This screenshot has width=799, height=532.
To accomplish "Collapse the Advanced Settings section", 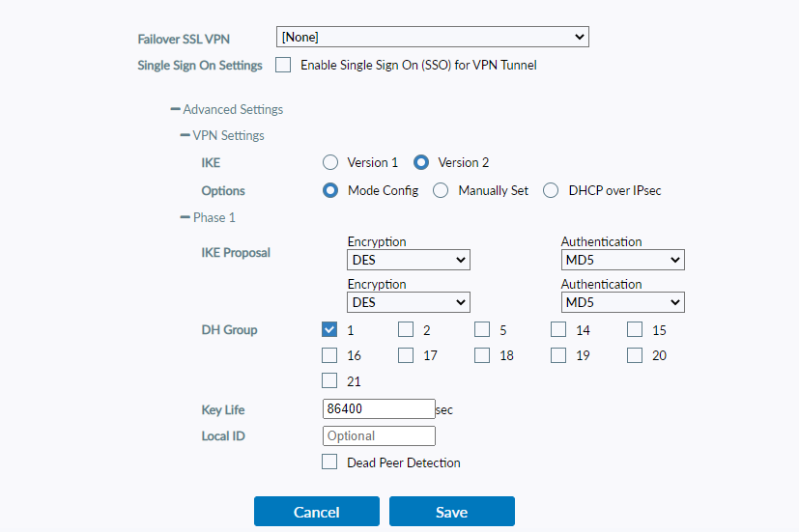I will [x=175, y=110].
